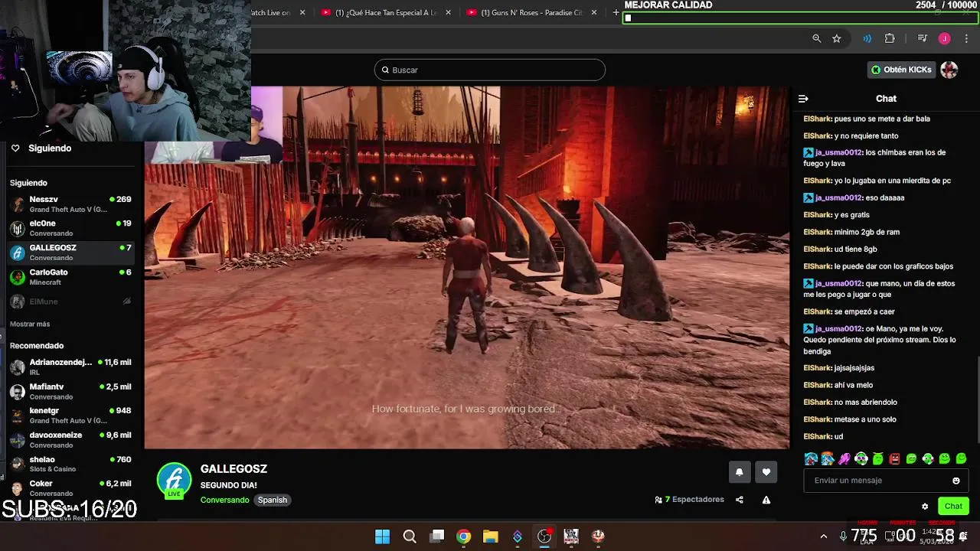
Task: Send message with green Chat button
Action: (953, 506)
